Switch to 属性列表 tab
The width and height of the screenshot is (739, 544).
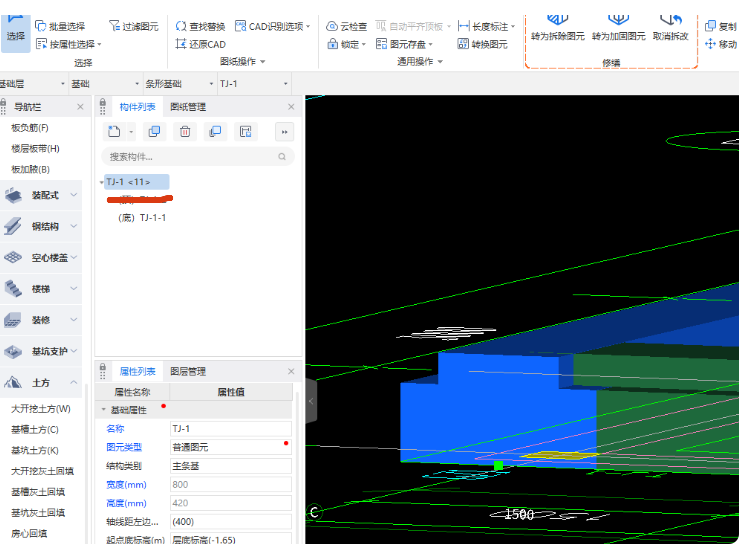137,371
